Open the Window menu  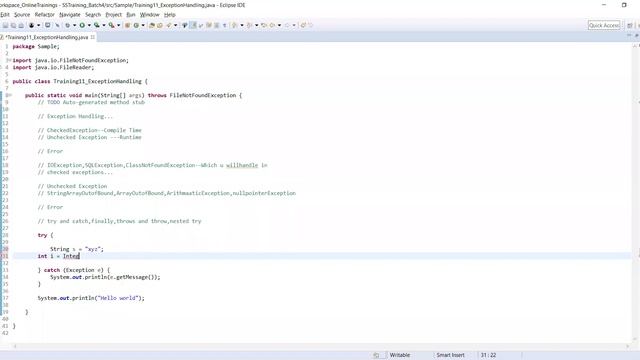pyautogui.click(x=149, y=15)
